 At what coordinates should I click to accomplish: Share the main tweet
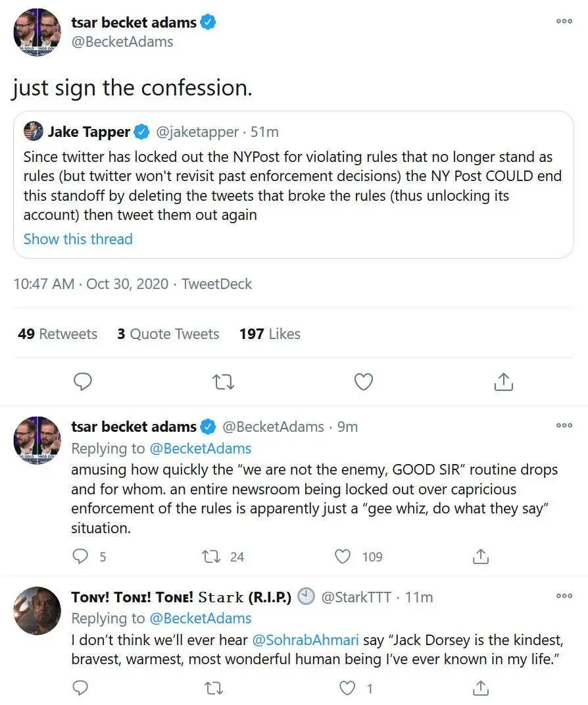503,382
